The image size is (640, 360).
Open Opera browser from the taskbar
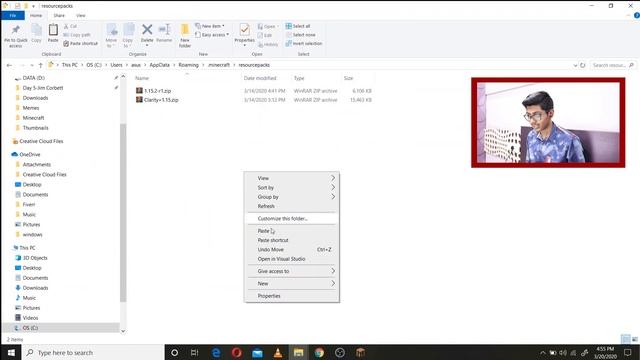pos(237,352)
